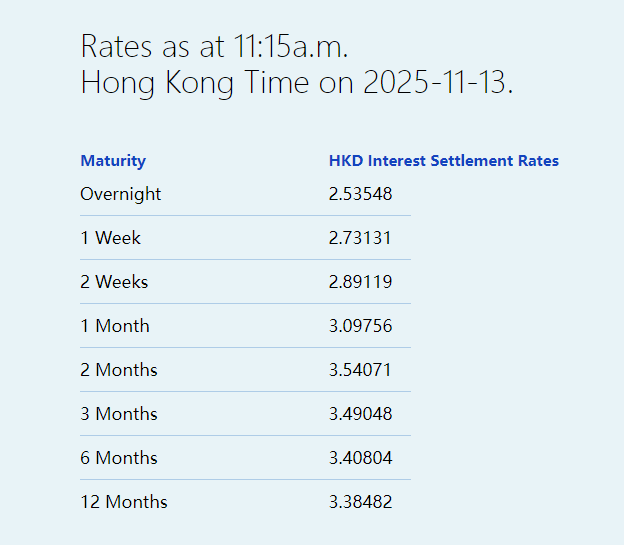
Task: Select the 1 Week maturity label
Action: coord(110,238)
